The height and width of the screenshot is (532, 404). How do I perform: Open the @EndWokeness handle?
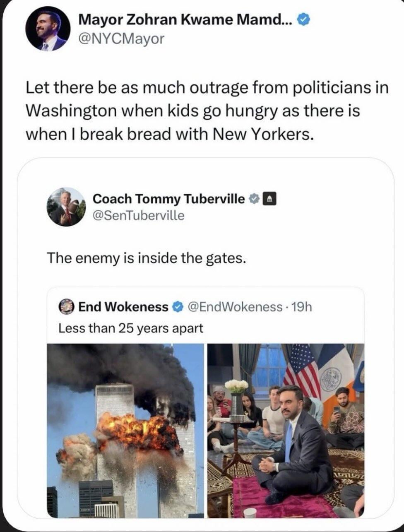[x=235, y=307]
